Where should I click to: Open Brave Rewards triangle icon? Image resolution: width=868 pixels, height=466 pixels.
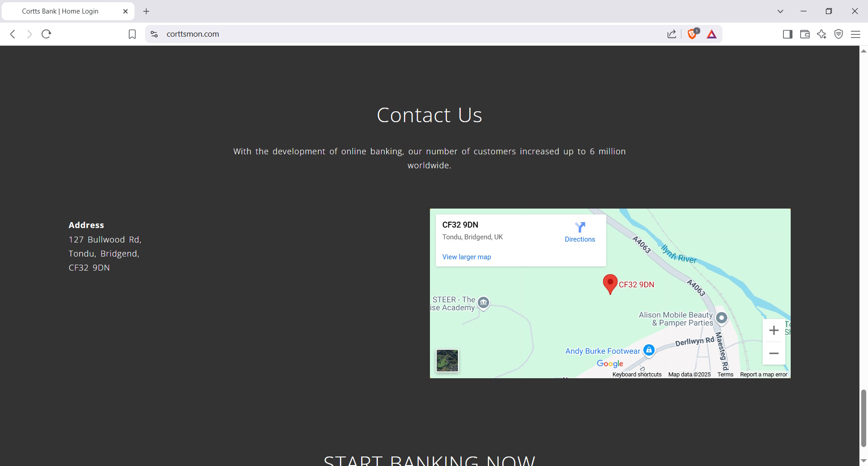tap(712, 34)
